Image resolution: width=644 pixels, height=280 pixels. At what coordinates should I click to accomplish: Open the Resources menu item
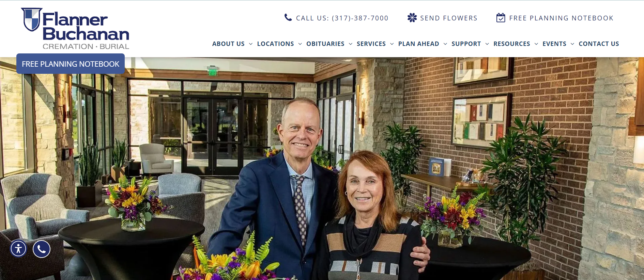[x=512, y=44]
